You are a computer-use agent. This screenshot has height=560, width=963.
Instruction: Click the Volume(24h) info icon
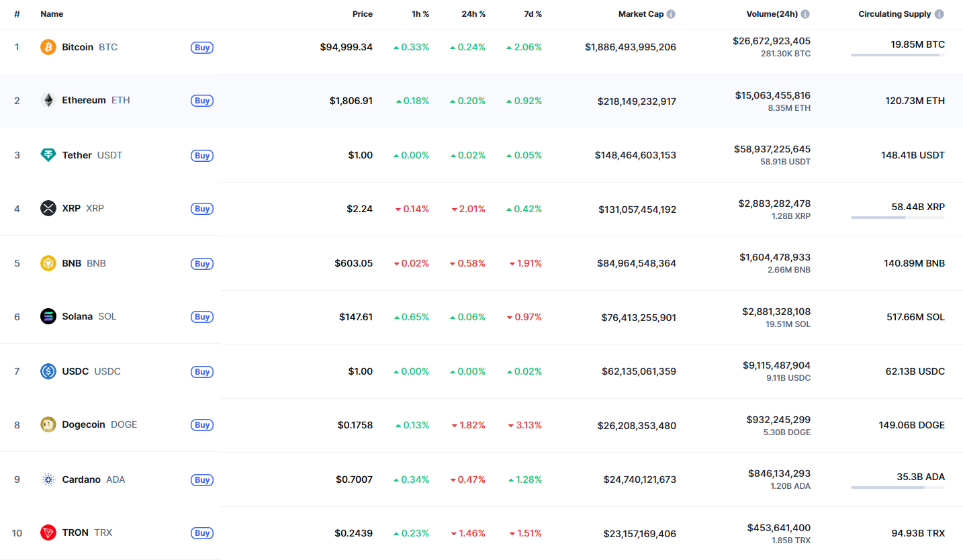pos(805,14)
